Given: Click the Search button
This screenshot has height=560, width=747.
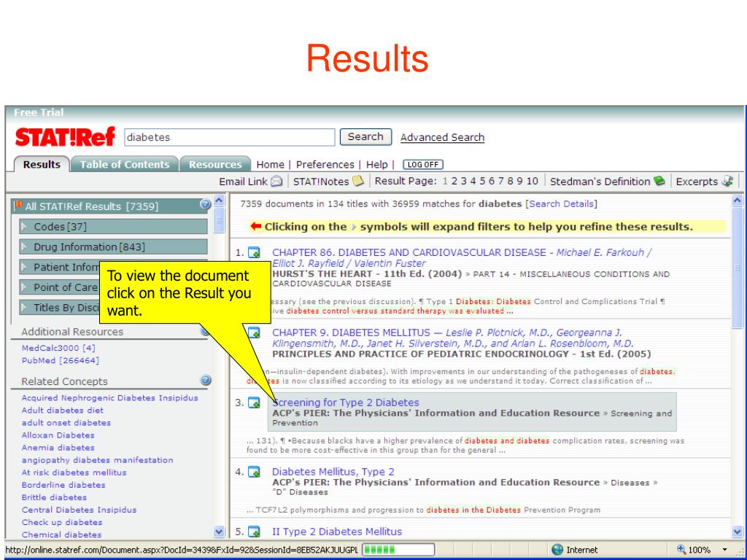Looking at the screenshot, I should click(x=365, y=137).
